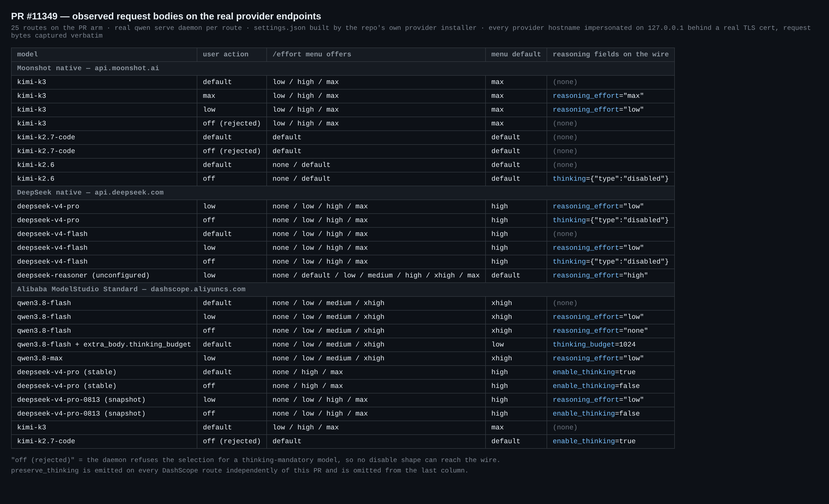Click the footnote explaining "off (rejected)"

[255, 460]
